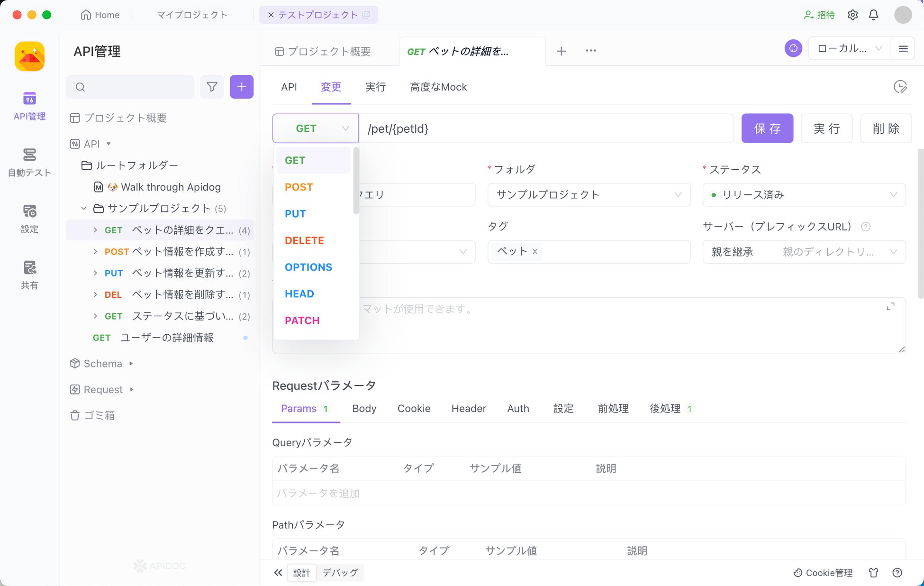Click the 共有 sidebar icon
Screen dimensions: 924x586
tap(29, 275)
